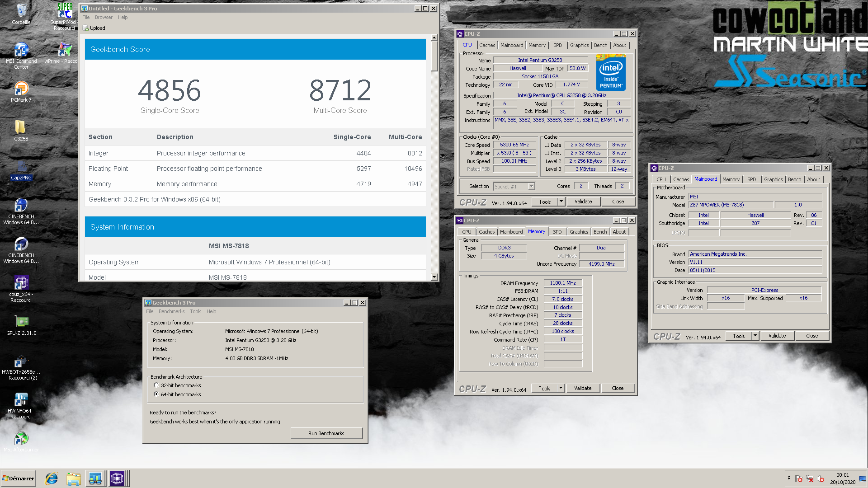The height and width of the screenshot is (488, 868).
Task: Show hidden tray icons arrow
Action: [789, 478]
